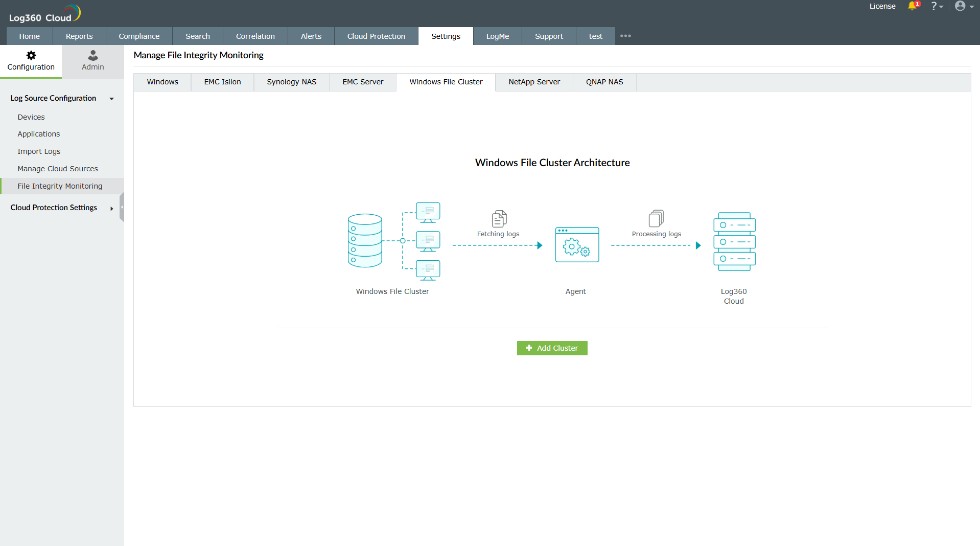Viewport: 980px width, 546px height.
Task: Click the ellipsis icon for more tabs
Action: [x=625, y=36]
